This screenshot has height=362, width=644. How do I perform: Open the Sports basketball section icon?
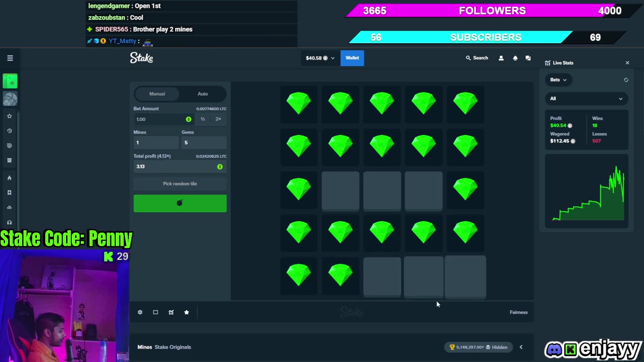(10, 100)
